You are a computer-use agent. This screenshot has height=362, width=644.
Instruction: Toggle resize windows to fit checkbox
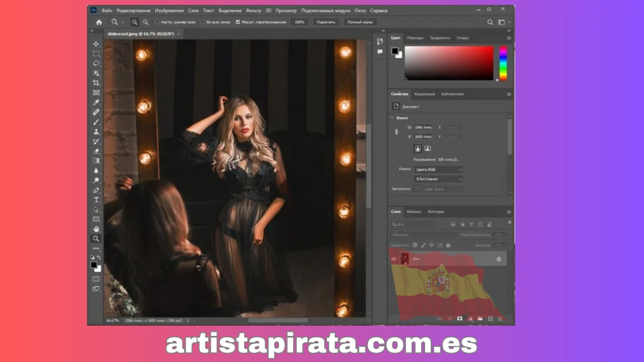[157, 22]
